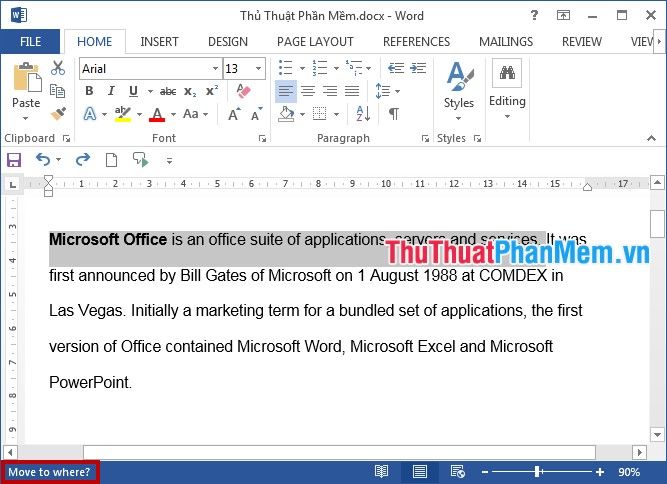
Task: Increase font size with Grow Font icon
Action: (234, 114)
